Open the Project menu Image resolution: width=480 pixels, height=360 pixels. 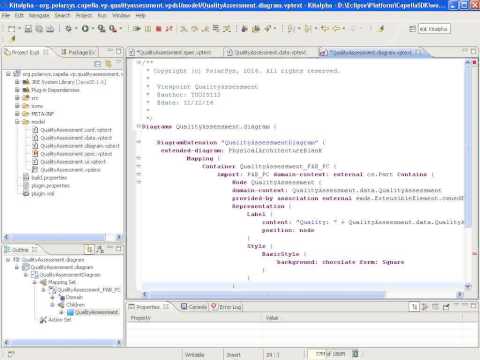tap(84, 15)
